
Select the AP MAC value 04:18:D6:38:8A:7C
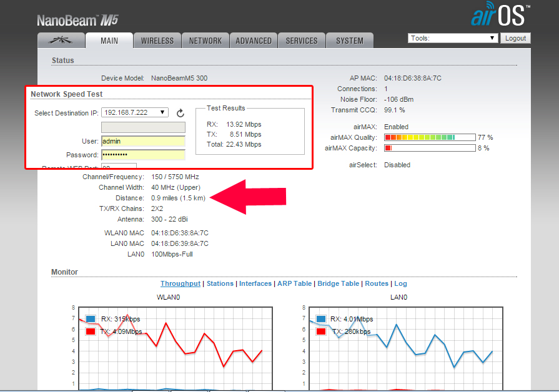point(412,78)
